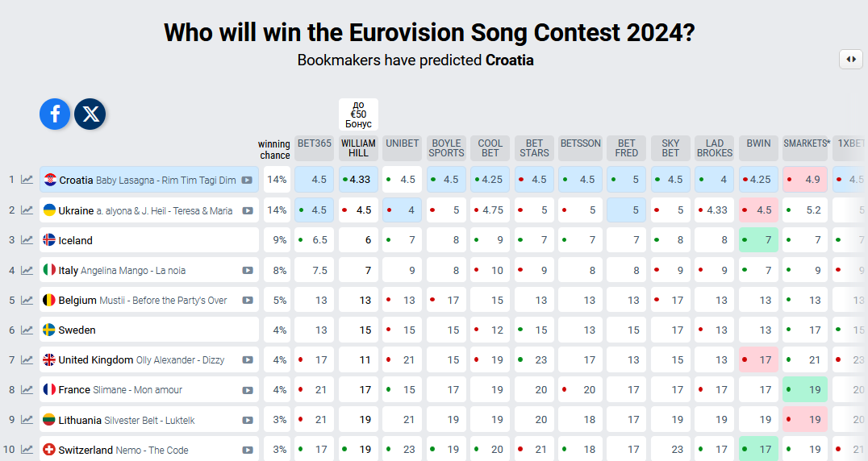This screenshot has height=461, width=868.
Task: Share odds via the Facebook icon
Action: (55, 114)
